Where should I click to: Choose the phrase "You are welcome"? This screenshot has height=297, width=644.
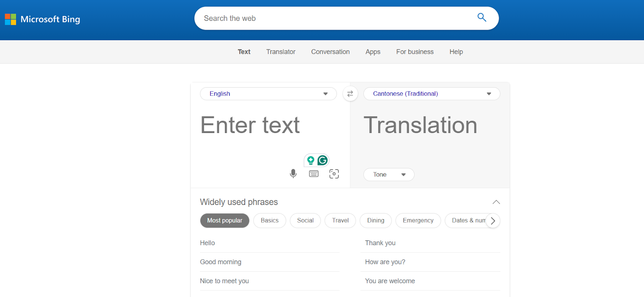point(390,281)
